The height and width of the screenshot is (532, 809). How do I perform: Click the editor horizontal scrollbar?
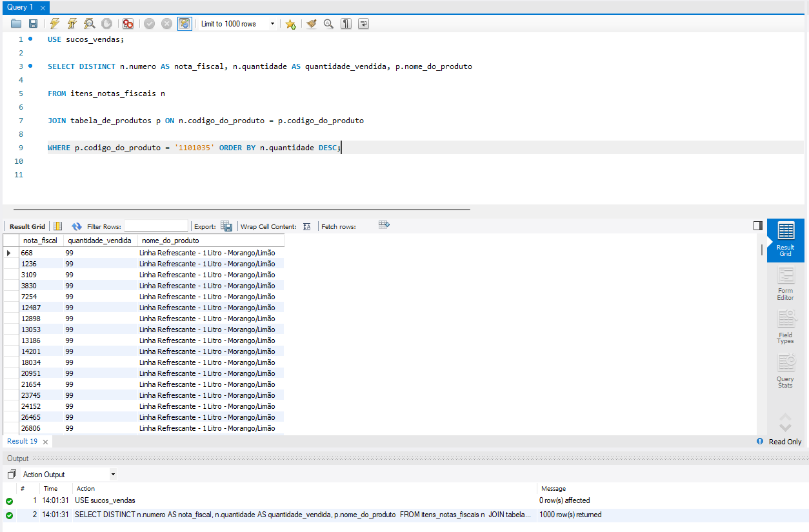(x=242, y=209)
